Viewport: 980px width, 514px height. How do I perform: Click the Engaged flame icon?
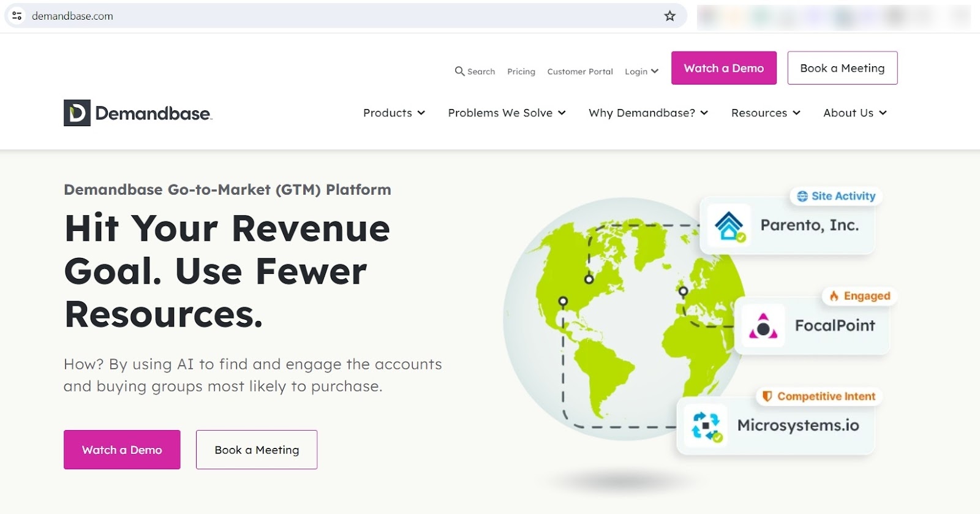pos(834,296)
